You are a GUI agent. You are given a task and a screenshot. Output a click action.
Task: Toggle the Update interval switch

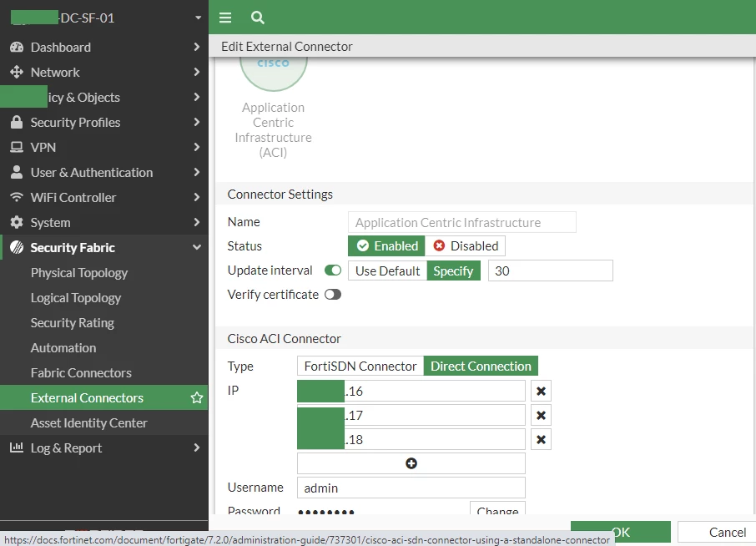pos(333,270)
